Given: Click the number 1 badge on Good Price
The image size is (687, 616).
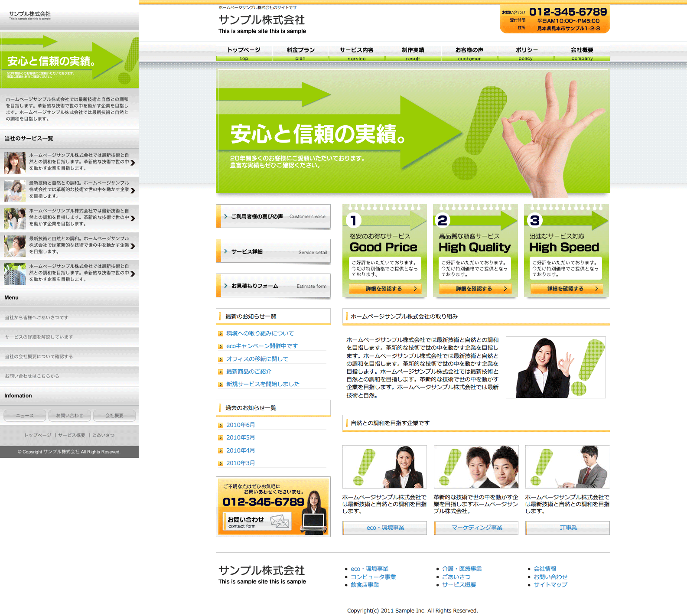Looking at the screenshot, I should [354, 221].
